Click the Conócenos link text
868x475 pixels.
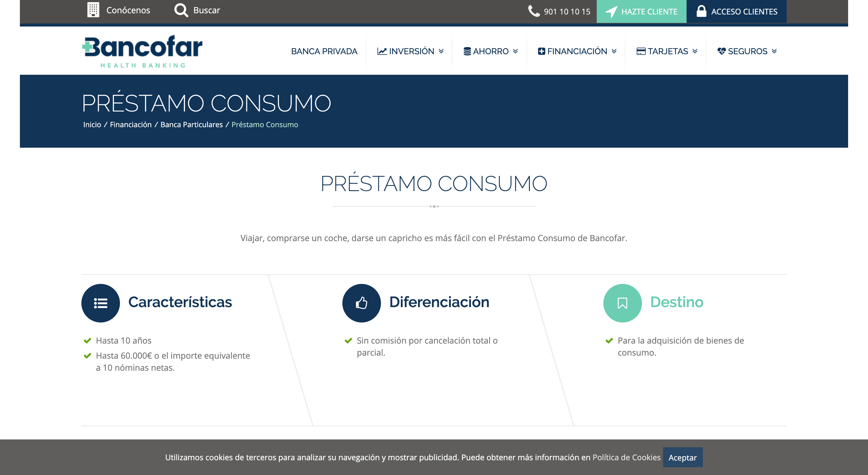128,11
